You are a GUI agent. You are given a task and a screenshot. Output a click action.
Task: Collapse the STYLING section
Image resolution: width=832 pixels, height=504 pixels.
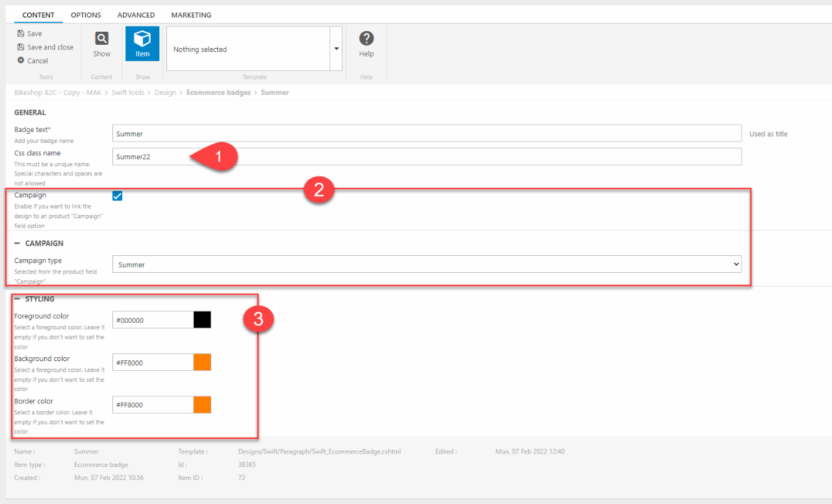18,299
